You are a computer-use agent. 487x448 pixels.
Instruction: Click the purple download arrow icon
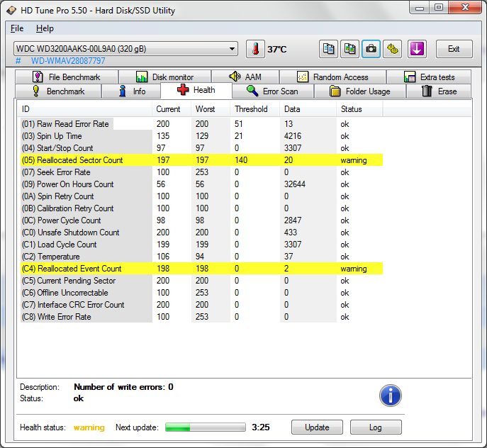tap(417, 49)
